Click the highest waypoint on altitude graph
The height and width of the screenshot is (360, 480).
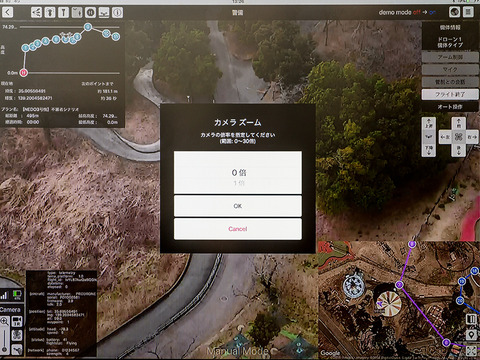pos(88,27)
